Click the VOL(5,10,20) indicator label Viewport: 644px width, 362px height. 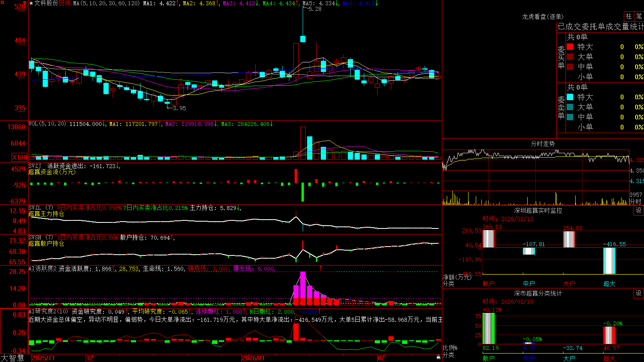pyautogui.click(x=47, y=124)
